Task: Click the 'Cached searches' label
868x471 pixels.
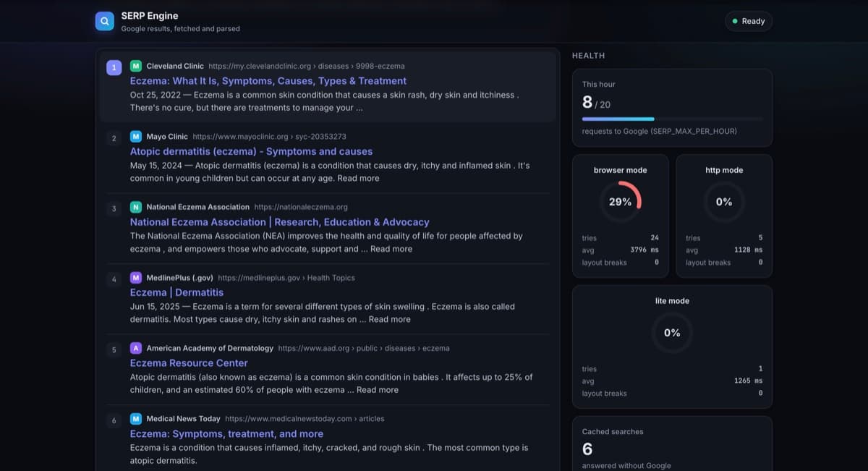Action: (613, 432)
